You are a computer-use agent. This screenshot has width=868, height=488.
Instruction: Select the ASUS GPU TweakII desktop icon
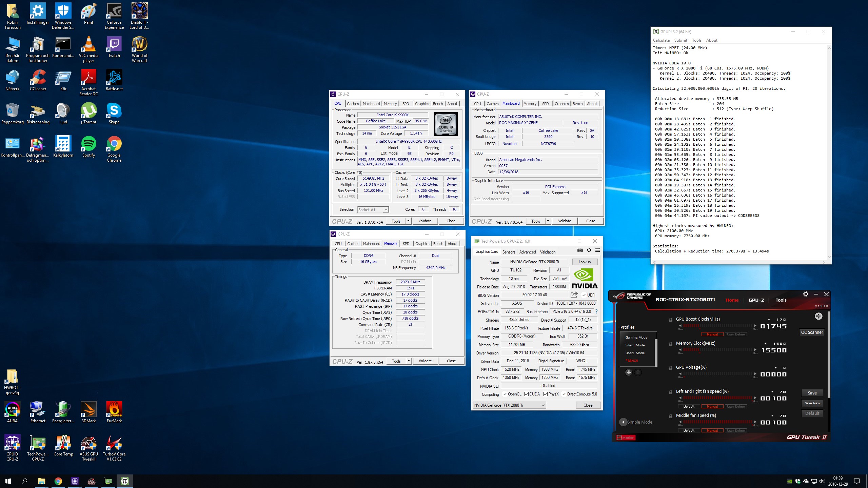(88, 447)
